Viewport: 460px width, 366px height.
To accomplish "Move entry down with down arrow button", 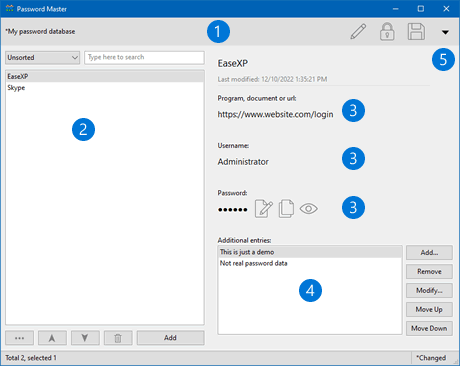I will click(85, 338).
